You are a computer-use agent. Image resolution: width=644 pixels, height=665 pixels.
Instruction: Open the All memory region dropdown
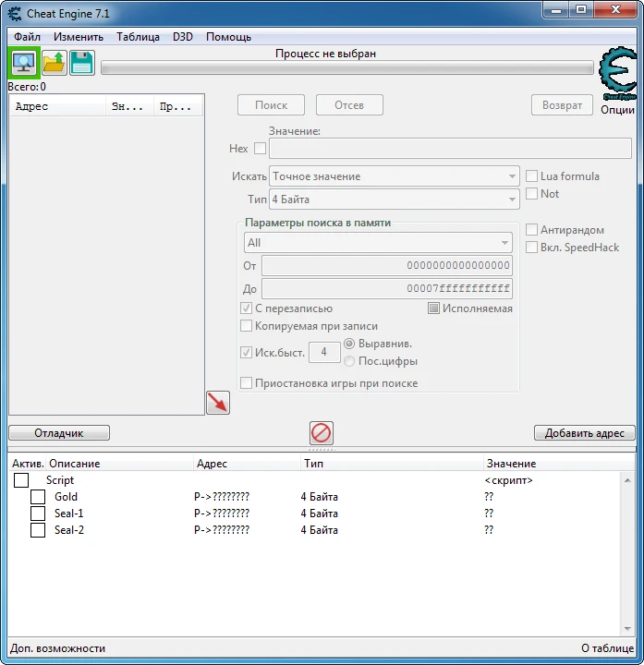(x=378, y=243)
